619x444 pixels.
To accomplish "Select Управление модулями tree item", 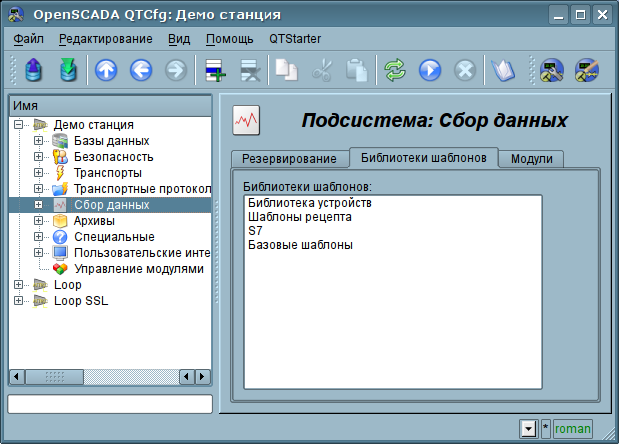I will click(x=139, y=269).
